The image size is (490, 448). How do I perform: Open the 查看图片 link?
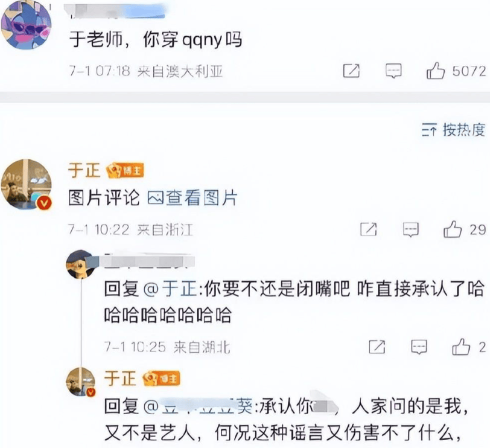(192, 197)
